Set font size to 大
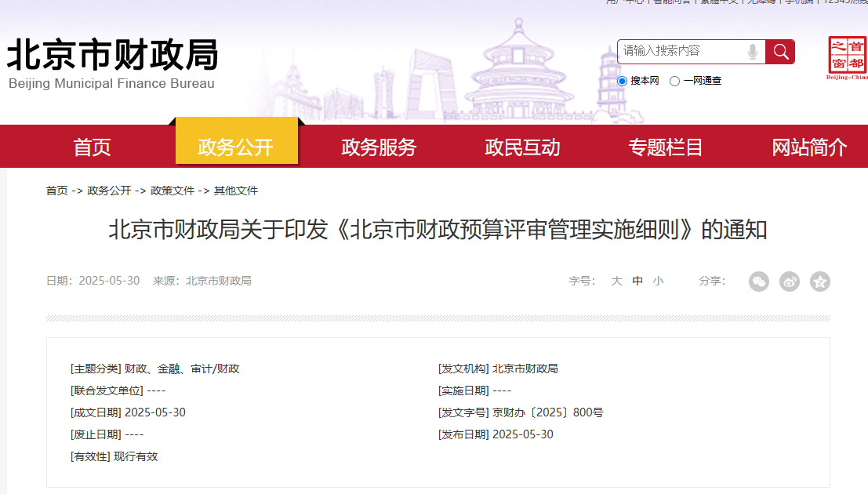Screen dimensions: 868x494 [616, 281]
